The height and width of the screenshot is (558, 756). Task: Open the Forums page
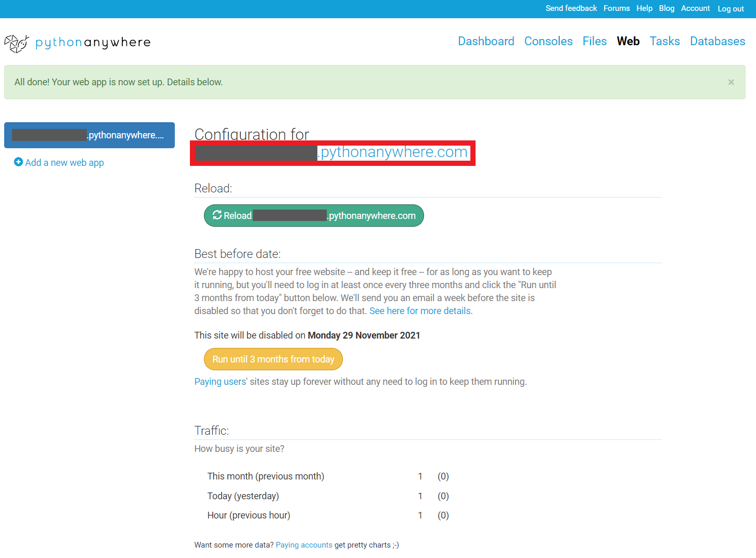point(616,8)
